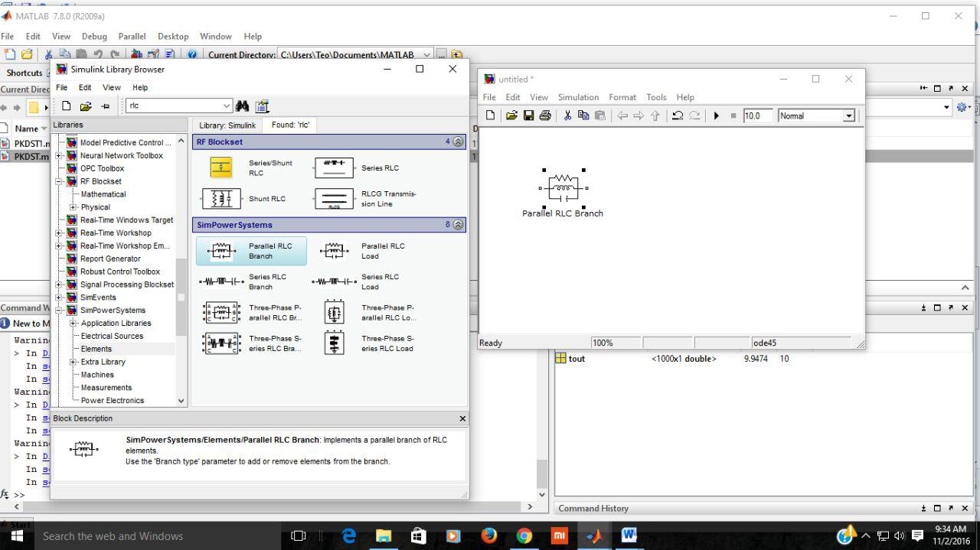
Task: Open a file in the model window toolbar
Action: click(x=510, y=116)
